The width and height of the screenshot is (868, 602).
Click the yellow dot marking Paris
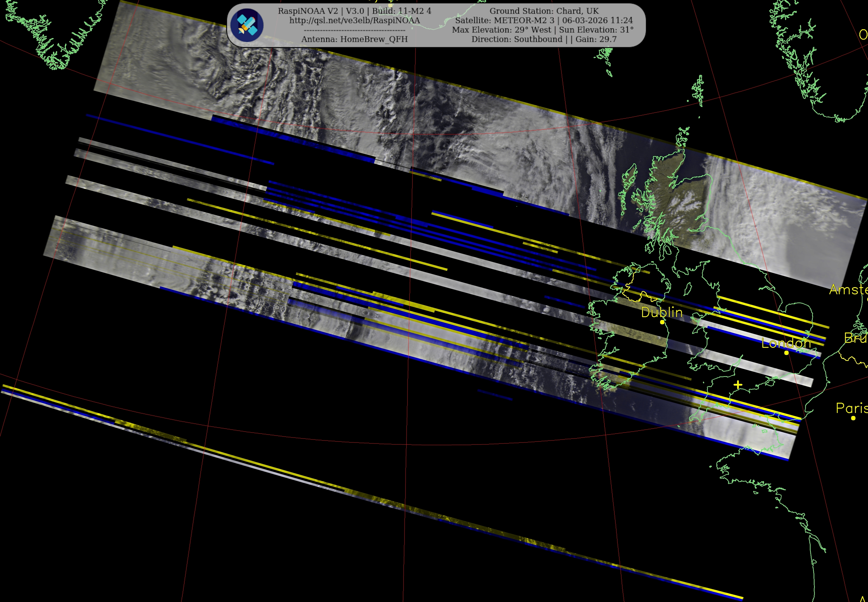pos(853,418)
